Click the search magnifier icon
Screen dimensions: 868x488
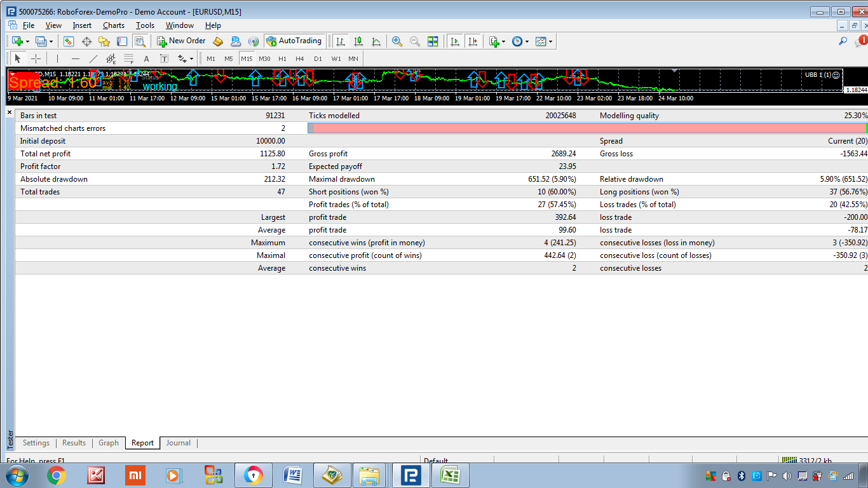point(843,41)
